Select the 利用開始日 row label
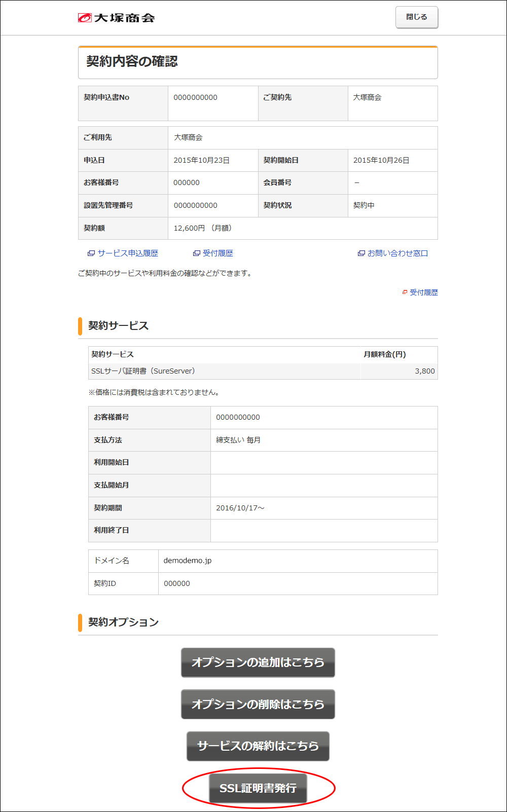 click(112, 462)
